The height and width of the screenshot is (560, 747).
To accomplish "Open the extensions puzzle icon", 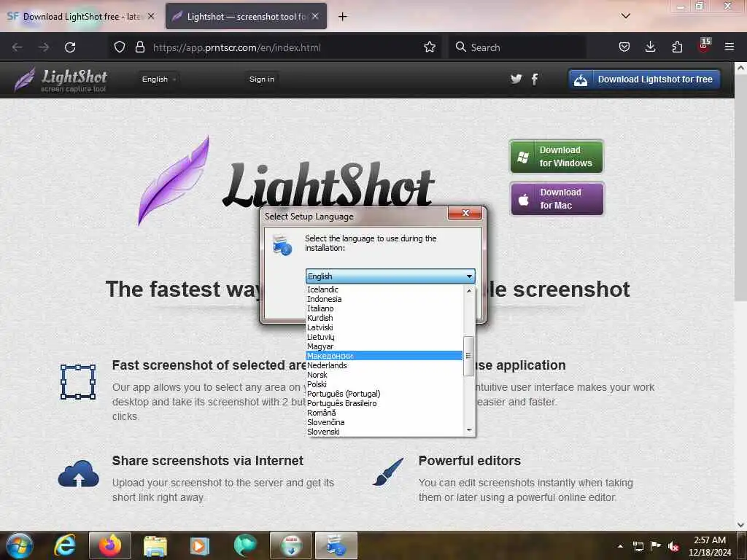I will pos(677,47).
